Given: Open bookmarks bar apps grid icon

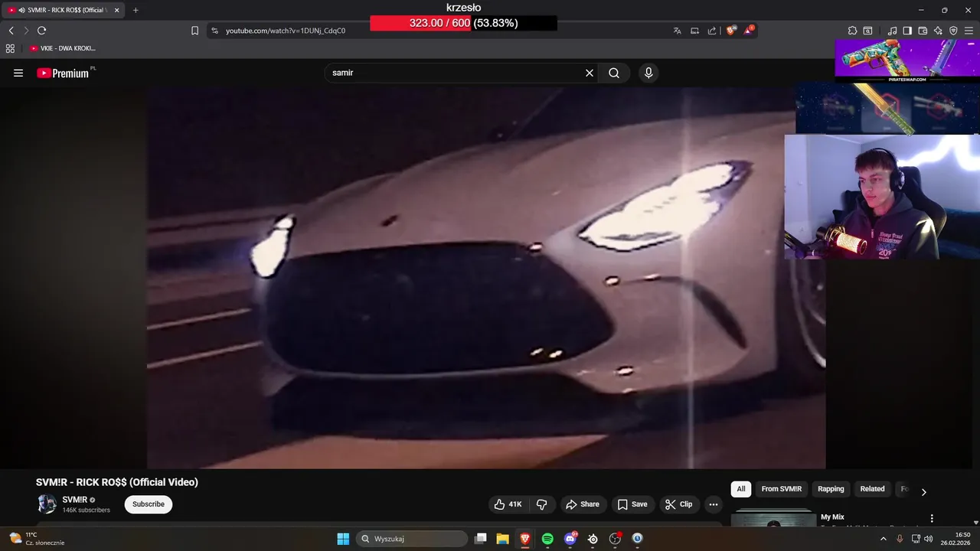Looking at the screenshot, I should 10,48.
